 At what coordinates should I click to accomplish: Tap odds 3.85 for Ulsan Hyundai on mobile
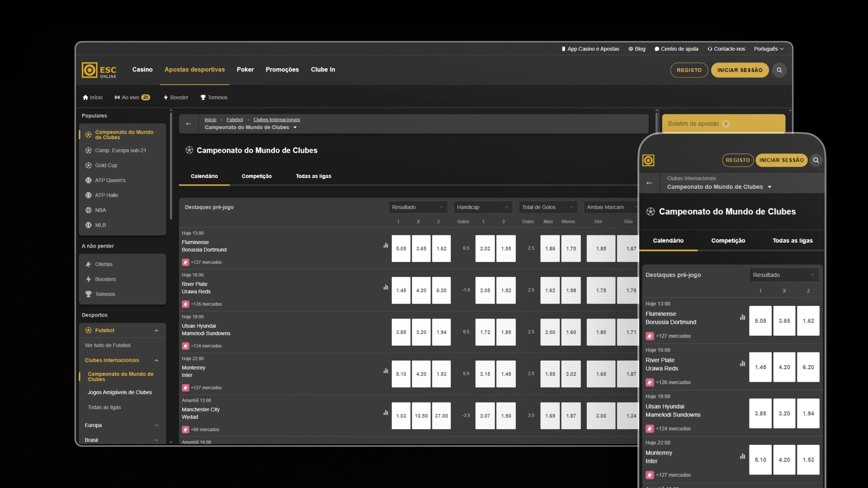point(760,413)
